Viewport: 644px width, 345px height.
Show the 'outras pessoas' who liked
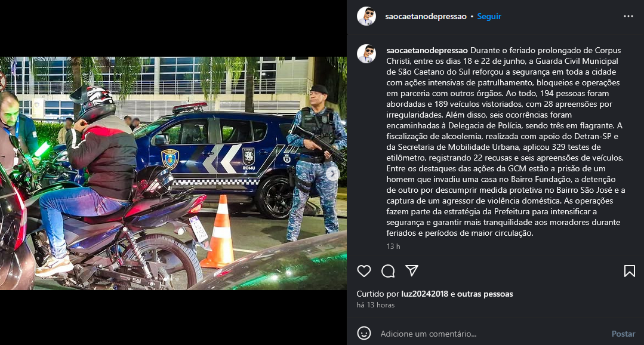tap(485, 294)
